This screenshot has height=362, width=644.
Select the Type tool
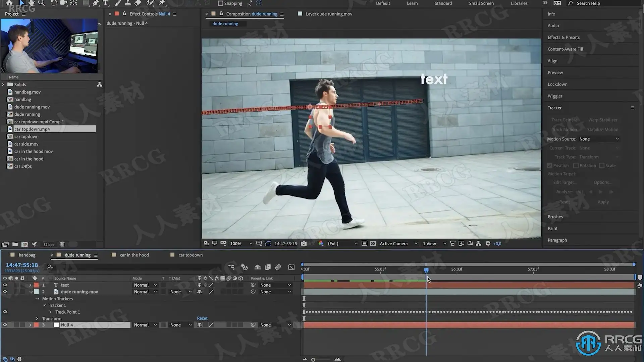(106, 3)
